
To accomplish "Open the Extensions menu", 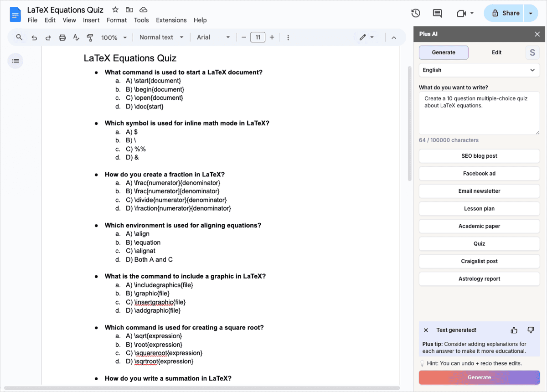I will point(171,20).
